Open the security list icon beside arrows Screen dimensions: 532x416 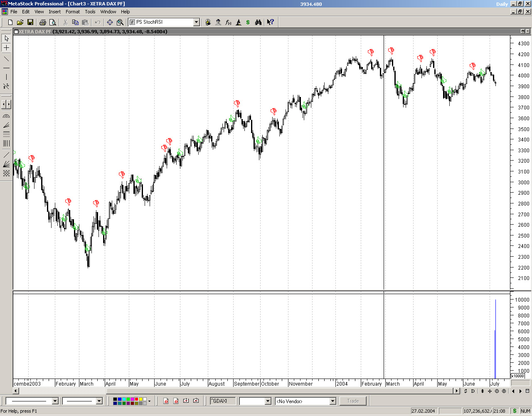[527, 391]
